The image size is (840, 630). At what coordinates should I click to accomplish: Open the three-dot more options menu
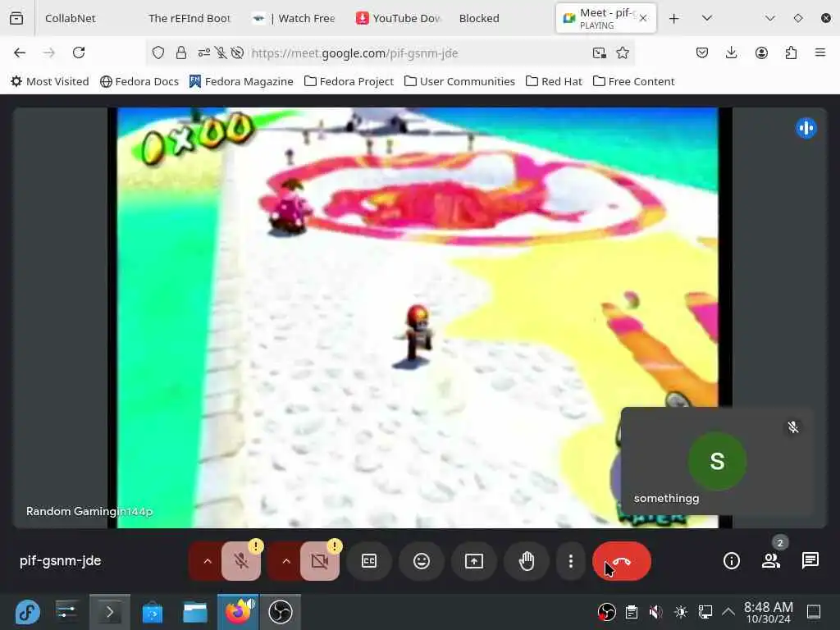[x=571, y=561]
